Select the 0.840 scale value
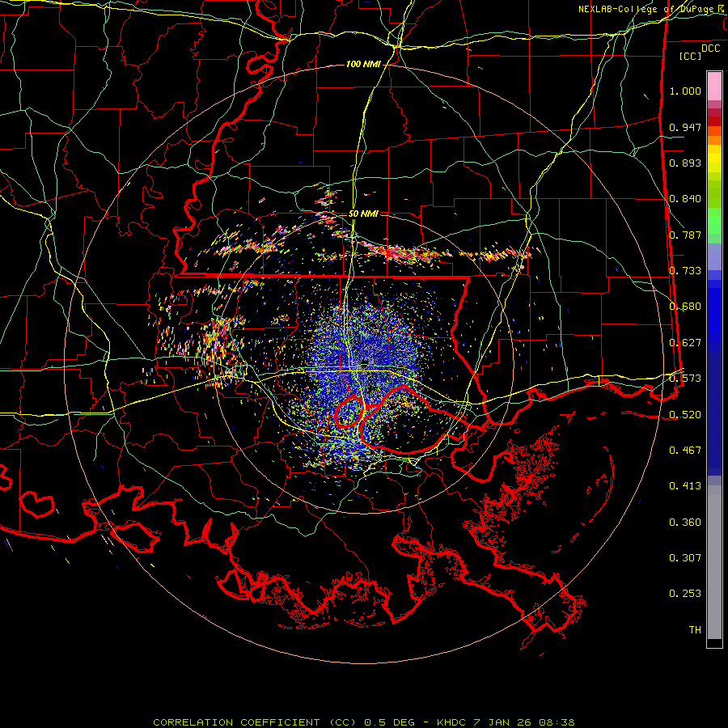The image size is (728, 728). (x=685, y=199)
